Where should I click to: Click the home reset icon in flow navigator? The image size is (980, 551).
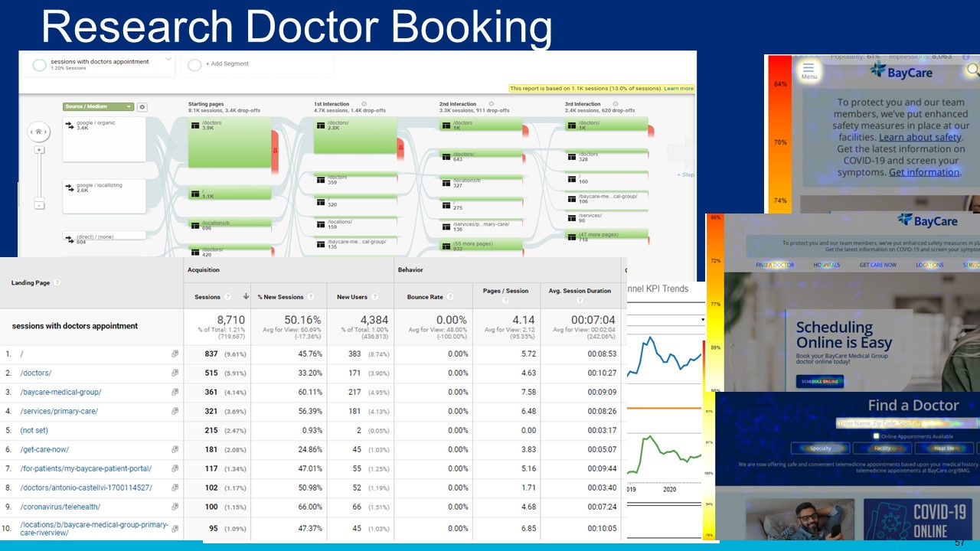[39, 132]
